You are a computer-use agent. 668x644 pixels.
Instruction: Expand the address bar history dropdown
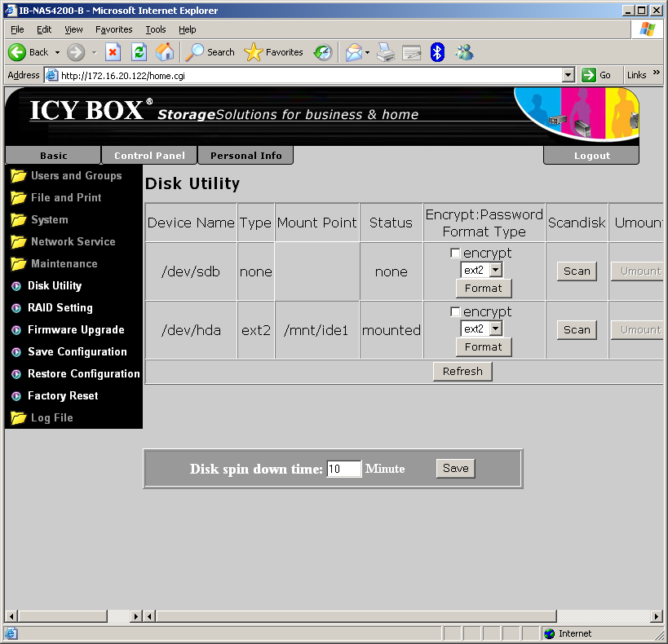pos(568,75)
